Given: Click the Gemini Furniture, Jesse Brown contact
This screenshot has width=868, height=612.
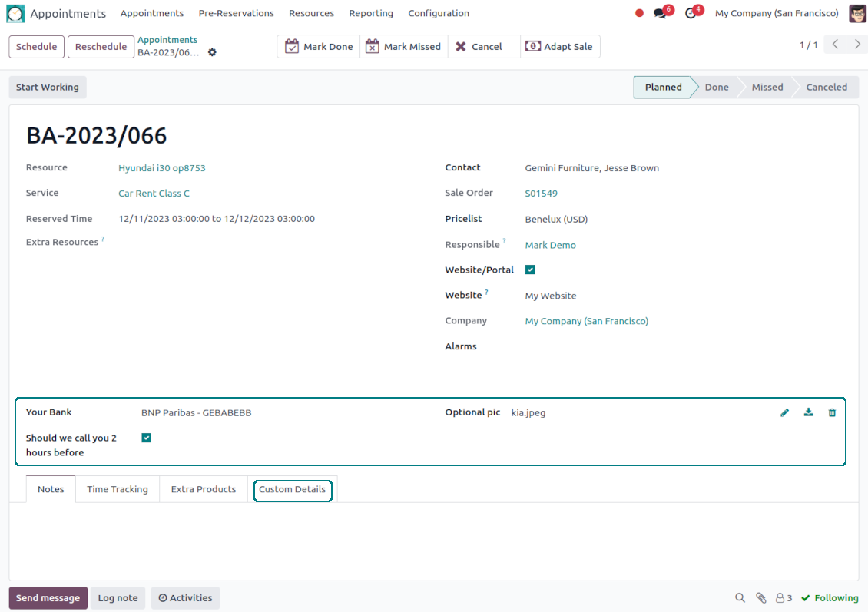Looking at the screenshot, I should [x=591, y=168].
